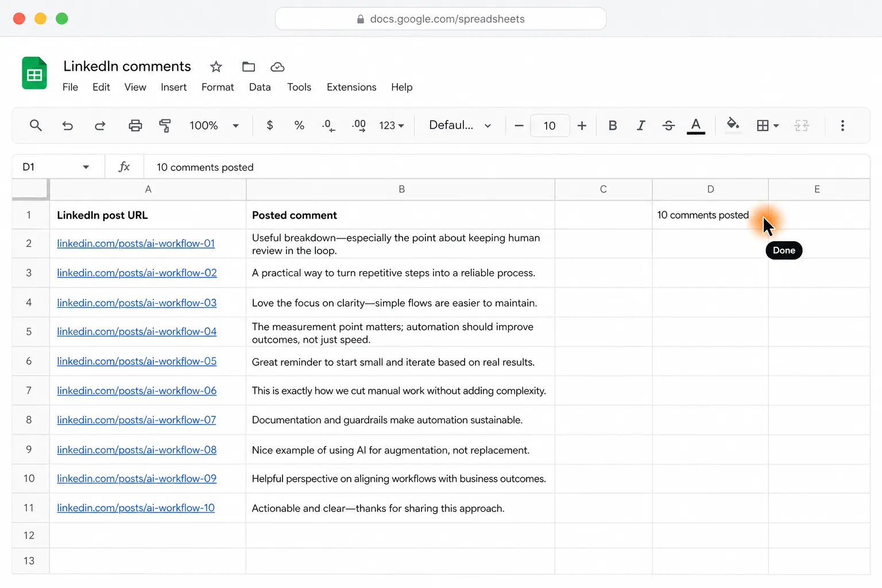Format as percent
The height and width of the screenshot is (588, 882).
(299, 125)
